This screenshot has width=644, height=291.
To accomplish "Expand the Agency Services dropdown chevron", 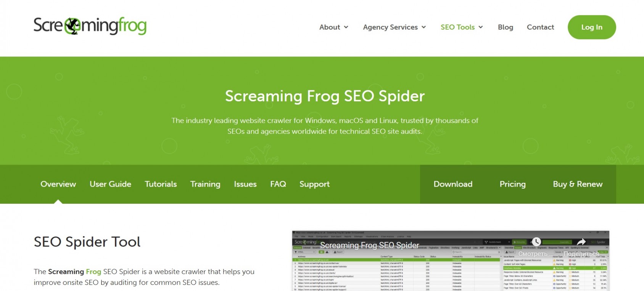I will pos(423,27).
